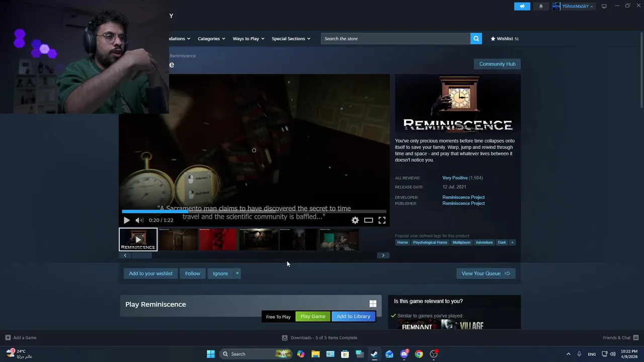Switch to Big Picture mode monitor icon
The width and height of the screenshot is (644, 362).
(604, 6)
